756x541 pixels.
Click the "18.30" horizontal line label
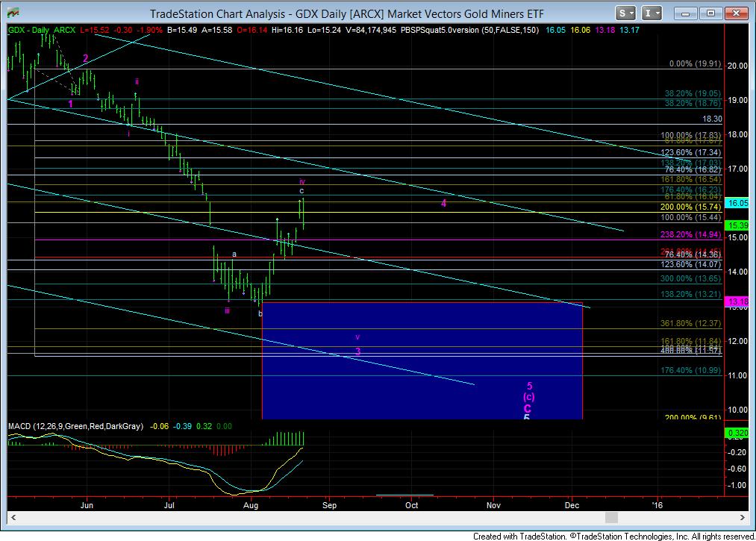712,119
